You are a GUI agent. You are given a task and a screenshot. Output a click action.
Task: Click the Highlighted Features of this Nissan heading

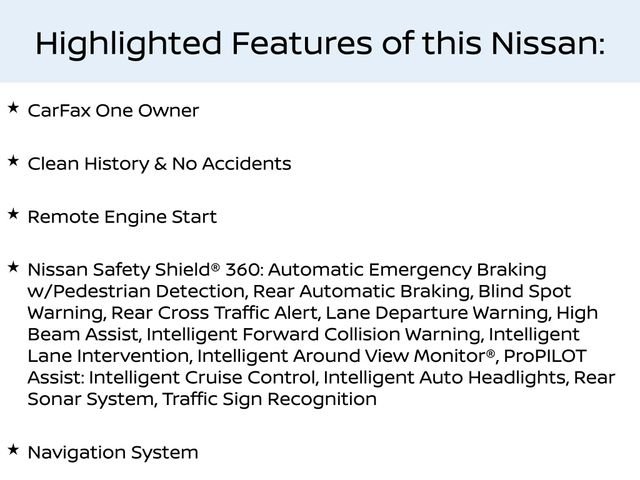[x=320, y=43]
